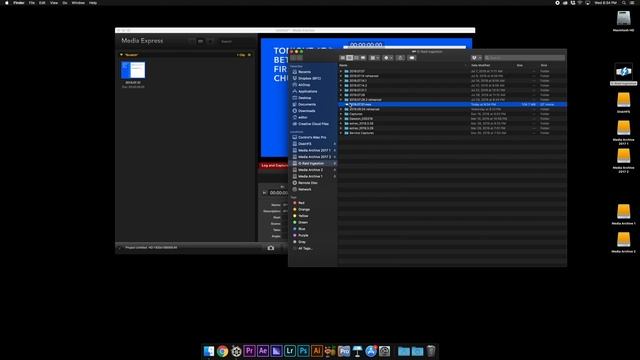Open the Window menu
Image resolution: width=640 pixels, height=360 pixels.
[x=78, y=3]
